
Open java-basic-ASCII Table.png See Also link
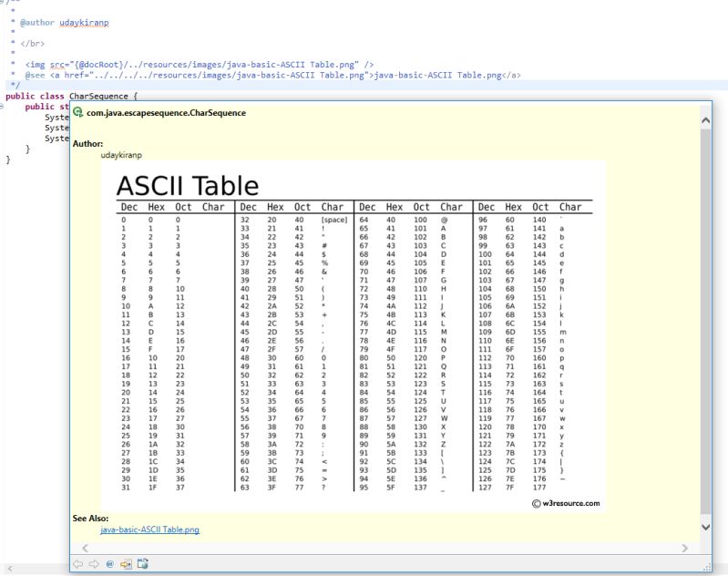click(149, 530)
